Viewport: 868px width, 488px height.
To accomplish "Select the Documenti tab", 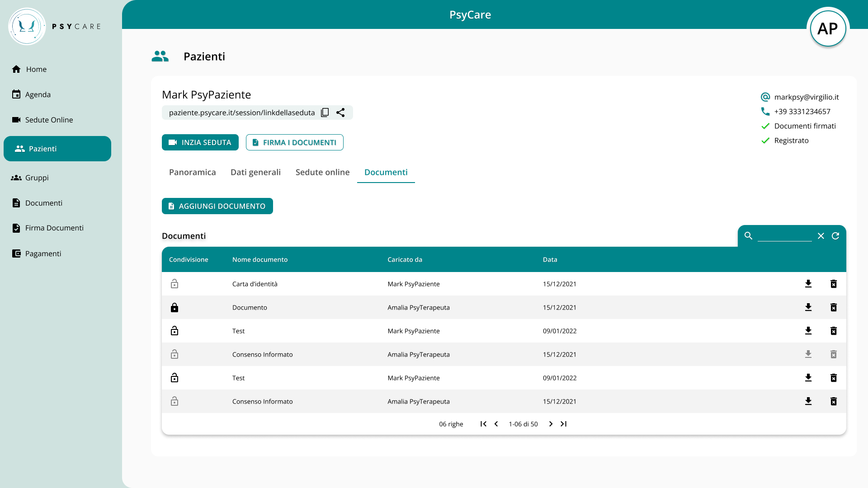I will click(386, 172).
